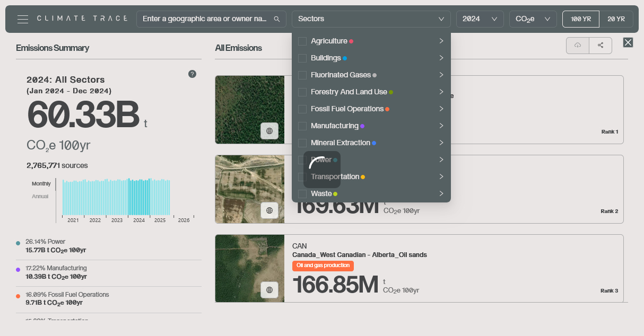Select Forestry And Land Use menu item

click(x=349, y=92)
